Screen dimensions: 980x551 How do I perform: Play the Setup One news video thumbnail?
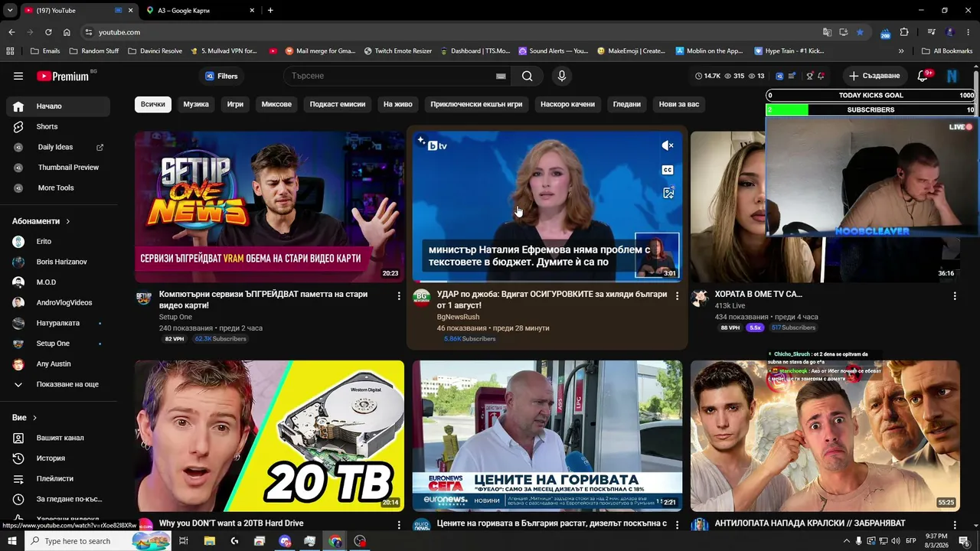269,207
